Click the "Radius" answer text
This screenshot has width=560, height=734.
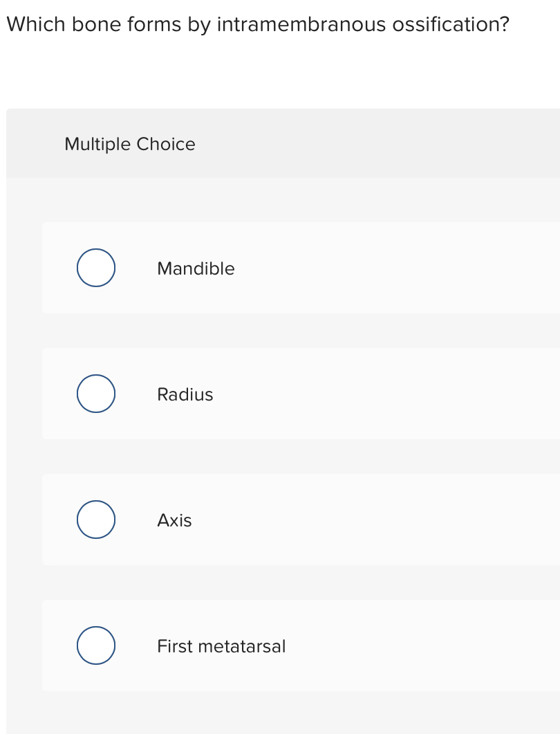click(185, 394)
